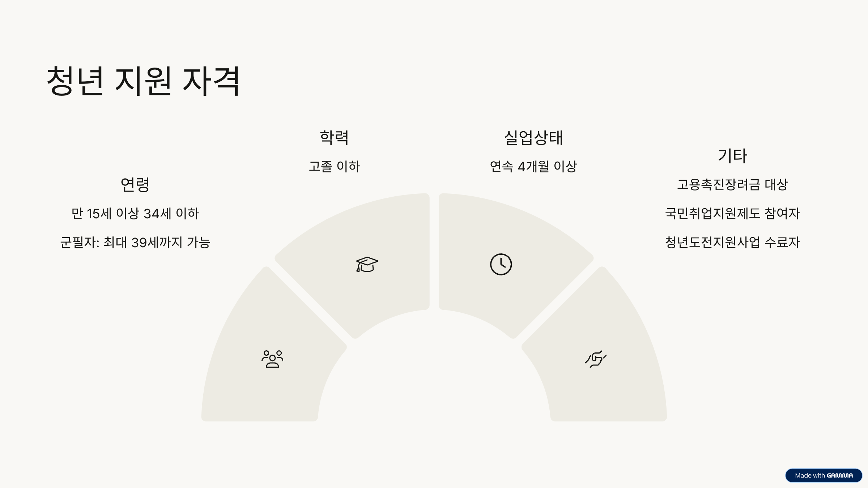Select the 청년 지원 자격 title
Image resolution: width=868 pixels, height=488 pixels.
pyautogui.click(x=143, y=81)
